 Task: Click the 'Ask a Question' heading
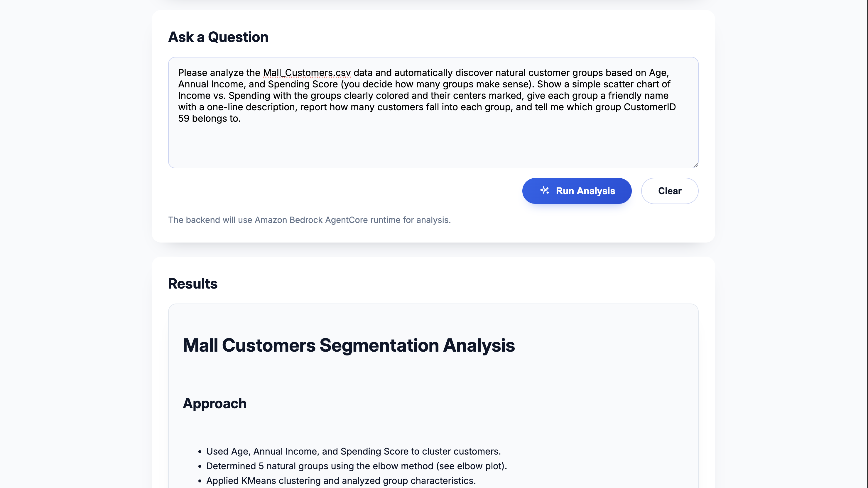coord(218,37)
